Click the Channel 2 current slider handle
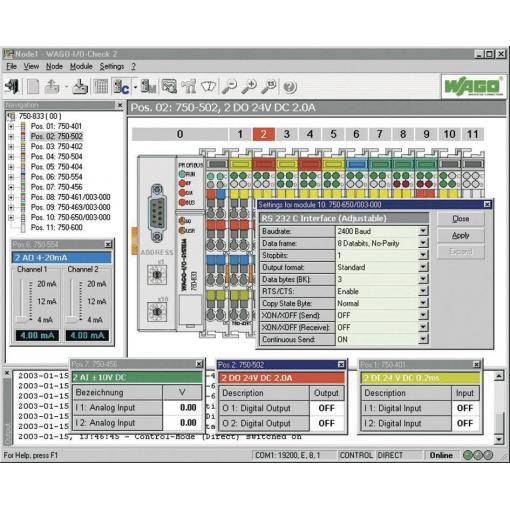This screenshot has width=510, height=510. [72, 320]
